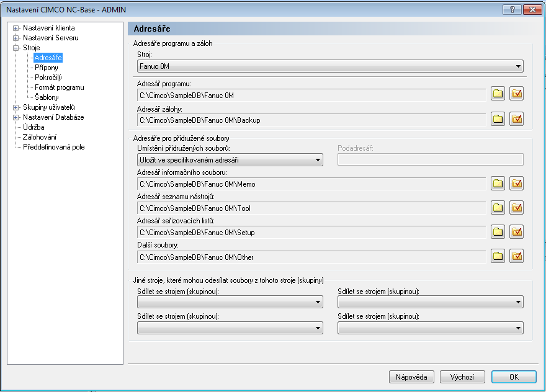This screenshot has height=392, width=546.
Task: Browse for the Adresář programu folder
Action: (498, 94)
